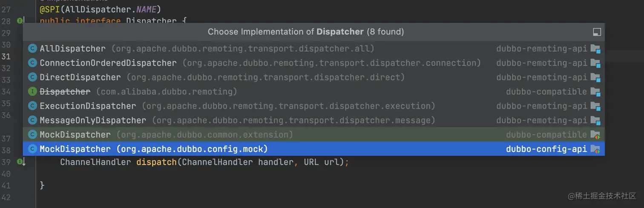Choose ConnectionOrderedDispatcher from the list

313,63
